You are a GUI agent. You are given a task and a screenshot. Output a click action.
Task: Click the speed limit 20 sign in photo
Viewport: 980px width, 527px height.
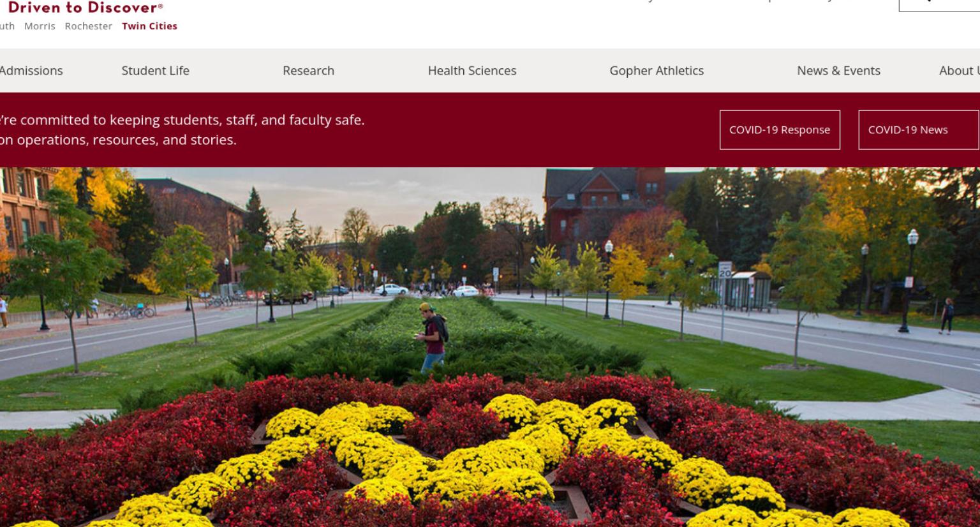[x=725, y=269]
